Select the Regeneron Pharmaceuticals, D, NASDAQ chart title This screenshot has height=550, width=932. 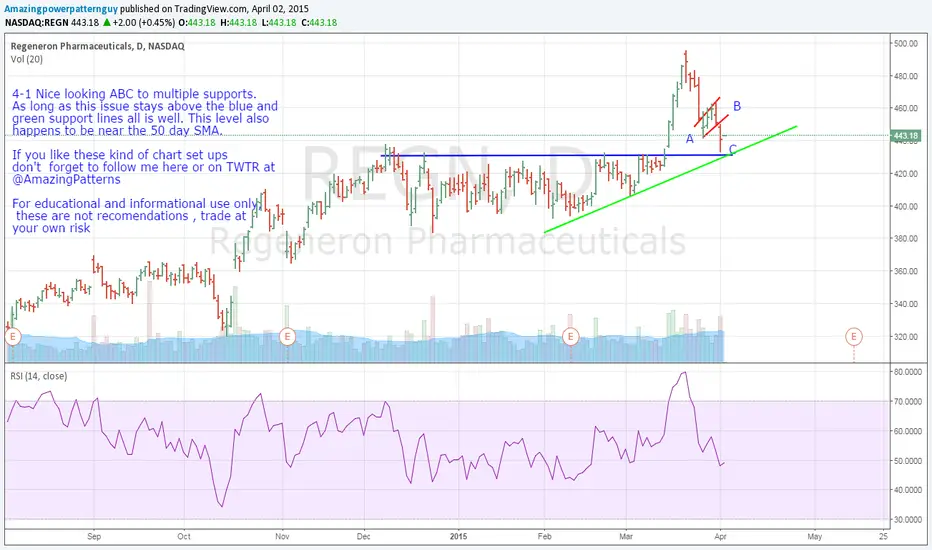pos(97,46)
